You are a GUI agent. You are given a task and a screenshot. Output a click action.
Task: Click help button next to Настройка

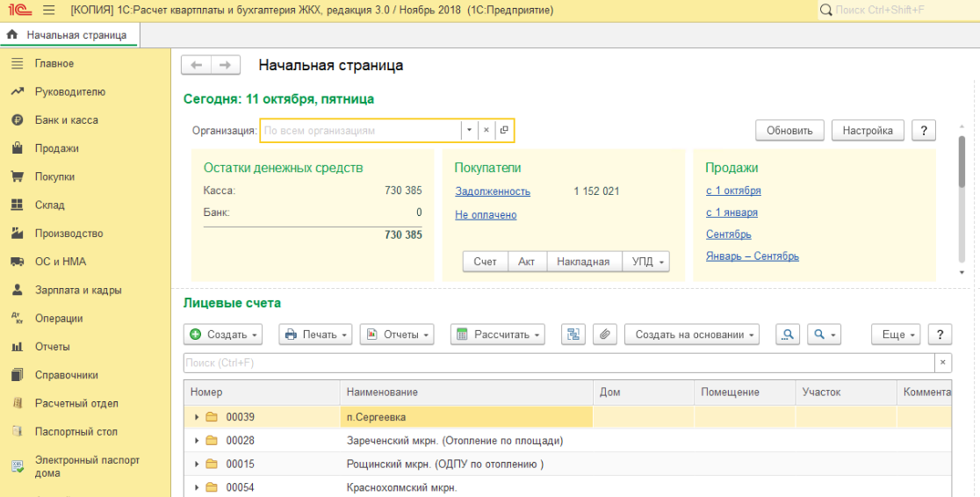tap(924, 131)
